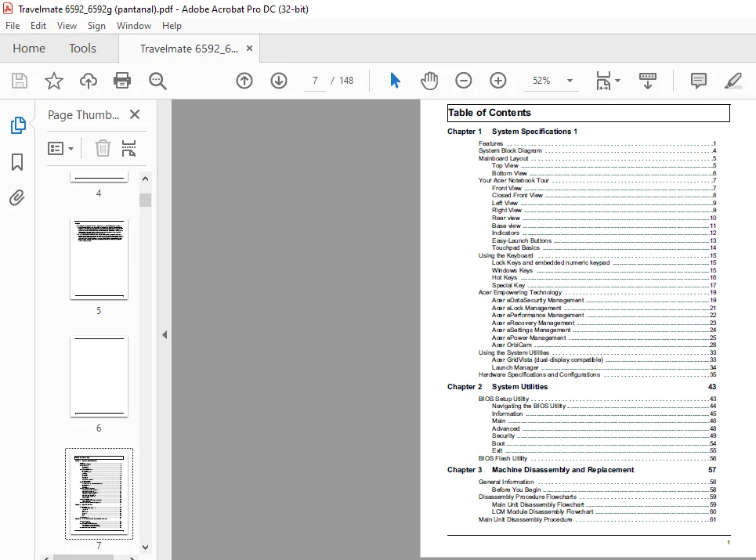Click 'BIOS Flash Utility' contents entry
This screenshot has width=756, height=560.
coord(502,459)
